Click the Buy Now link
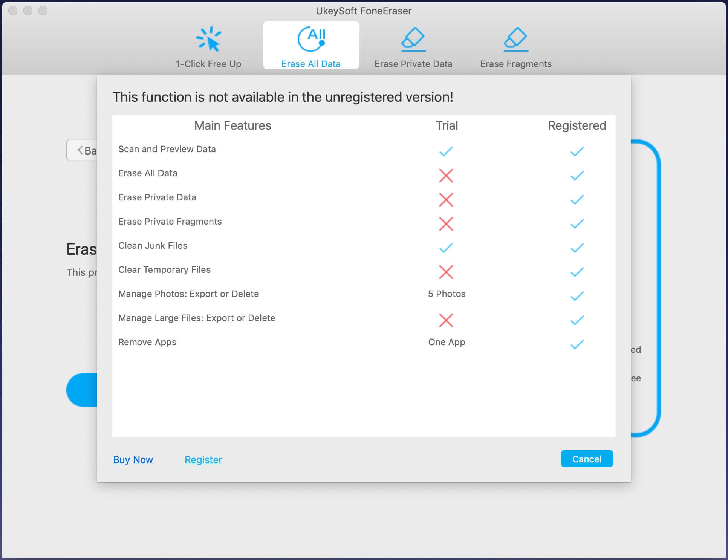 click(133, 459)
